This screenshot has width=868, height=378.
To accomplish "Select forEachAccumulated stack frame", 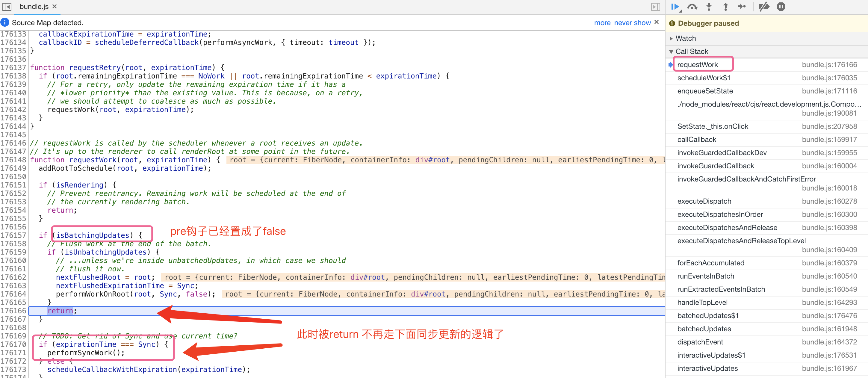I will click(x=766, y=263).
